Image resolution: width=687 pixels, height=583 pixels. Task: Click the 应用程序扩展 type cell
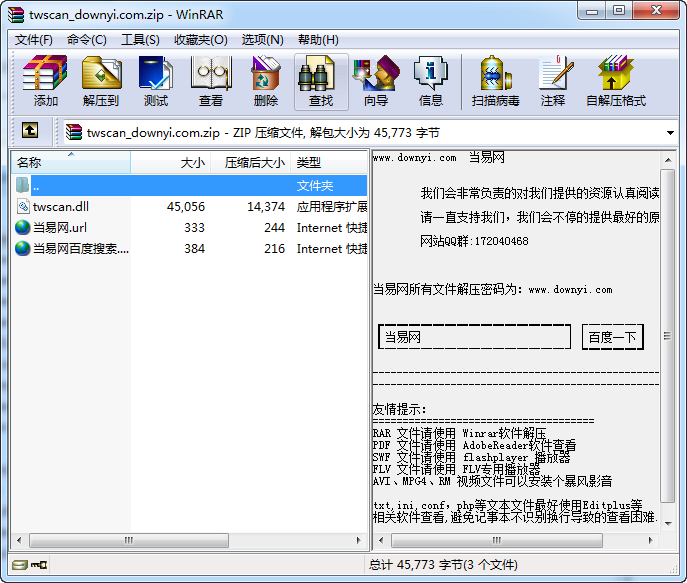point(332,207)
